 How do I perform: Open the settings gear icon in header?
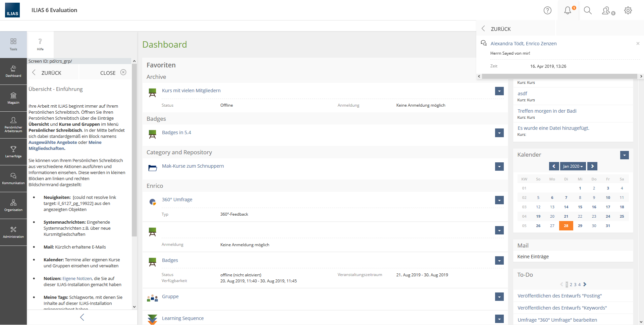pyautogui.click(x=628, y=10)
